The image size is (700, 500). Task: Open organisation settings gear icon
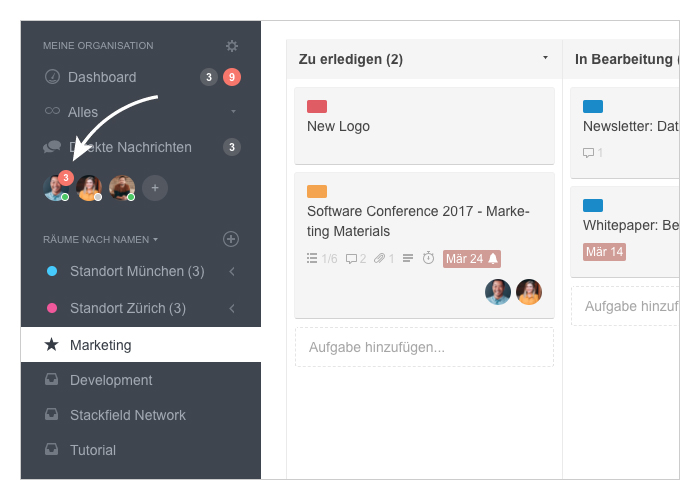(232, 46)
